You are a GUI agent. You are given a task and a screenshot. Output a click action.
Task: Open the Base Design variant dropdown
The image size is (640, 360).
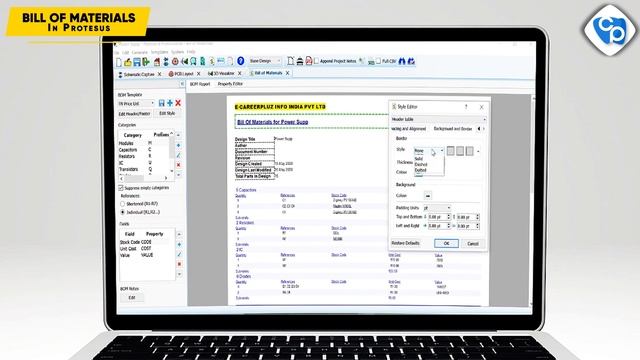pos(265,61)
